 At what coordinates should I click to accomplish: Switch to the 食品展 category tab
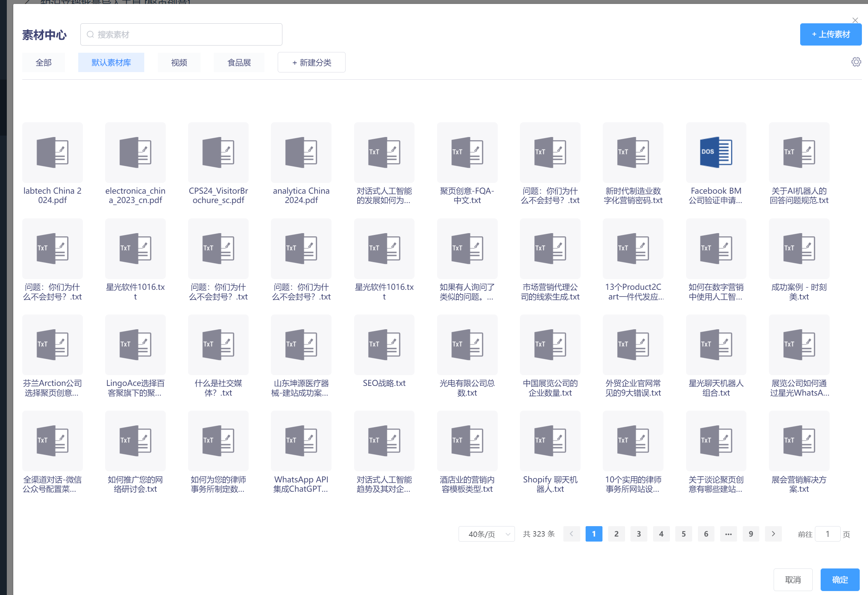point(239,62)
